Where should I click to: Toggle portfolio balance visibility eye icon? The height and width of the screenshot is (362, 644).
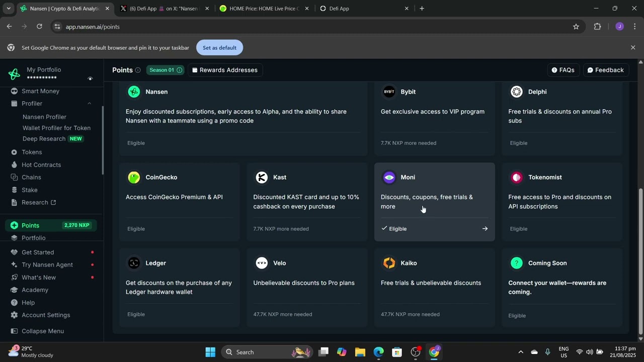[90, 78]
